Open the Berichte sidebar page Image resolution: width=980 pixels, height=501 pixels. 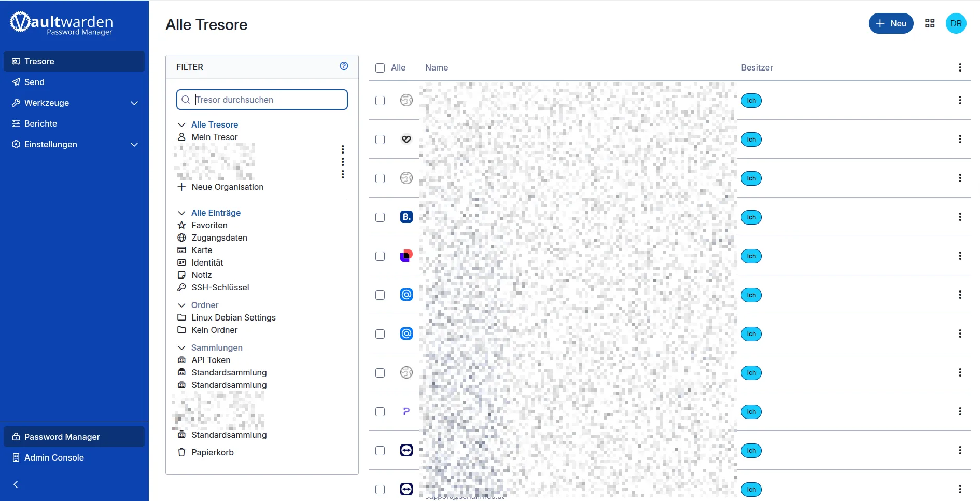74,123
